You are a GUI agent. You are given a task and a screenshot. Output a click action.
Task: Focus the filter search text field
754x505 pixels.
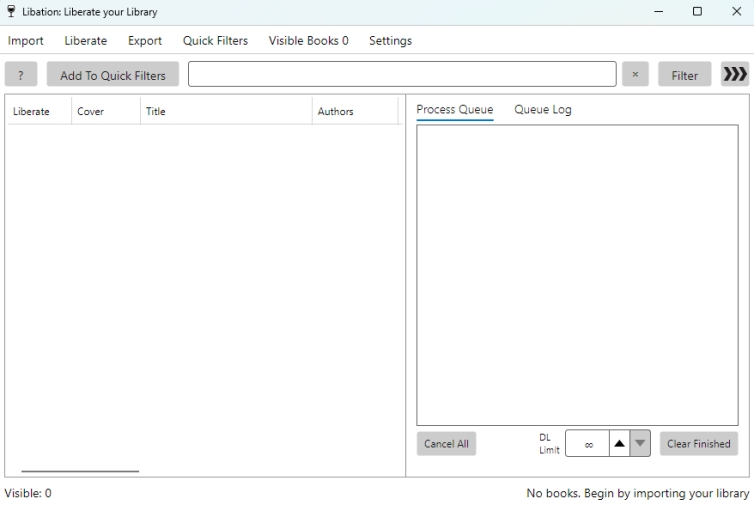click(x=402, y=74)
